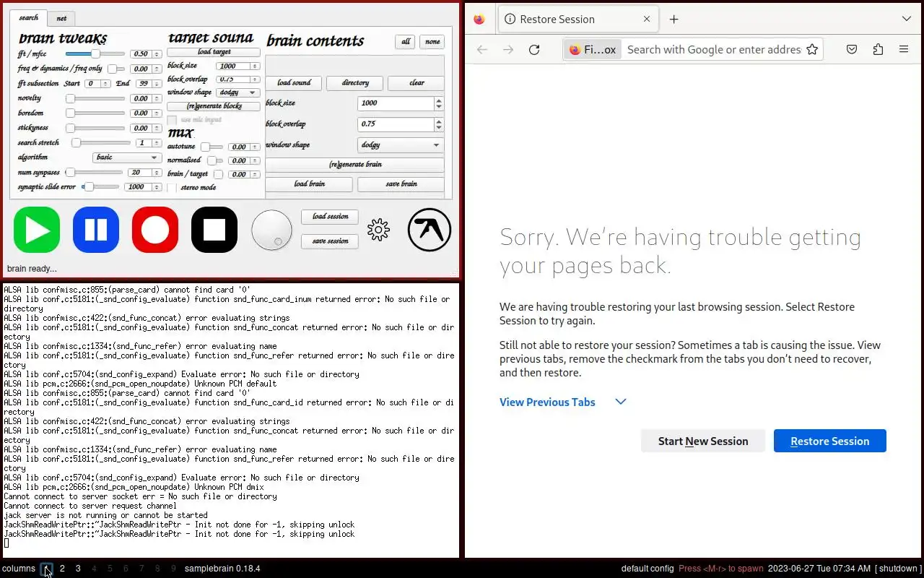Click the load session button
This screenshot has height=578, width=924.
(x=330, y=217)
